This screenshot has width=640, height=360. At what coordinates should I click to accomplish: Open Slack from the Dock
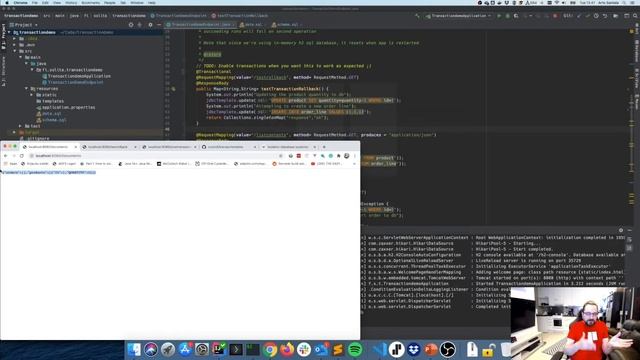[304, 350]
